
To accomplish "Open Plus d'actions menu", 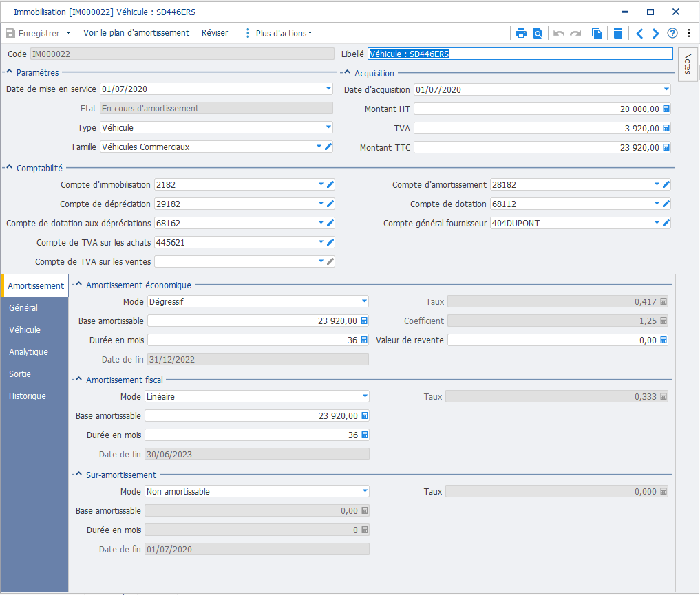I will click(279, 34).
